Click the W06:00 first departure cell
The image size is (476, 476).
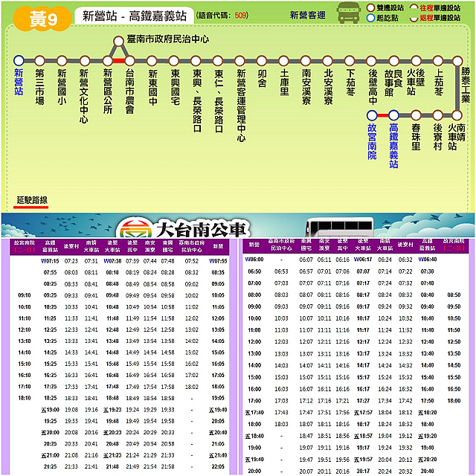tap(254, 260)
